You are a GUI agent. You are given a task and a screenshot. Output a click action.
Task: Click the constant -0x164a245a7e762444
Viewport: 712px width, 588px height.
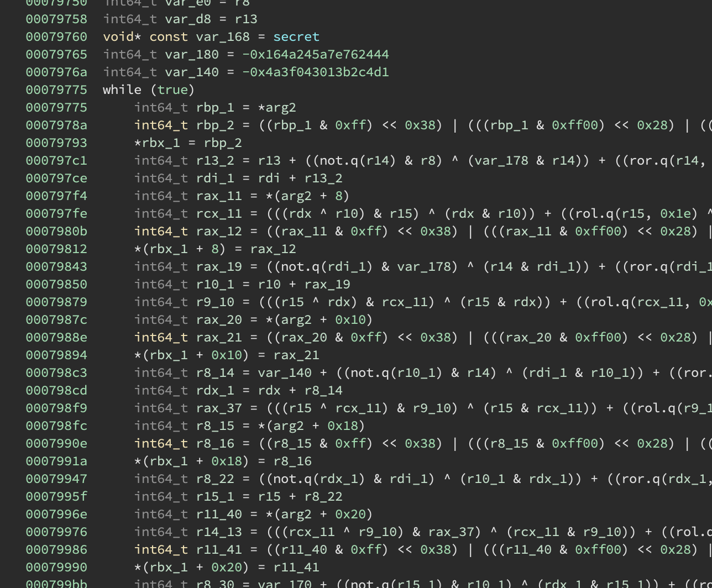(x=315, y=55)
